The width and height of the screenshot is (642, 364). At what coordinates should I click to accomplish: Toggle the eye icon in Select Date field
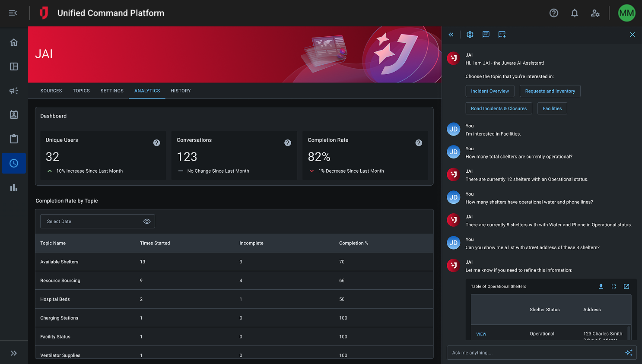coord(147,222)
